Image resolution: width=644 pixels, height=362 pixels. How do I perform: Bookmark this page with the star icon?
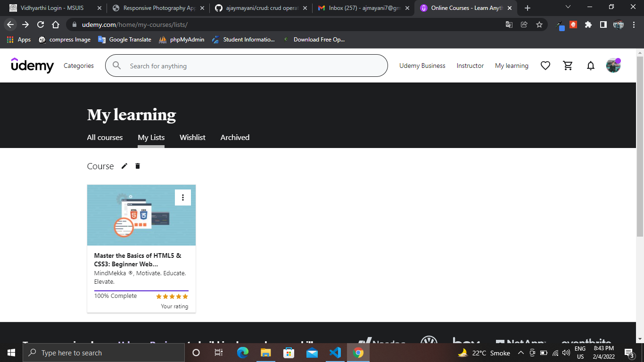point(539,25)
